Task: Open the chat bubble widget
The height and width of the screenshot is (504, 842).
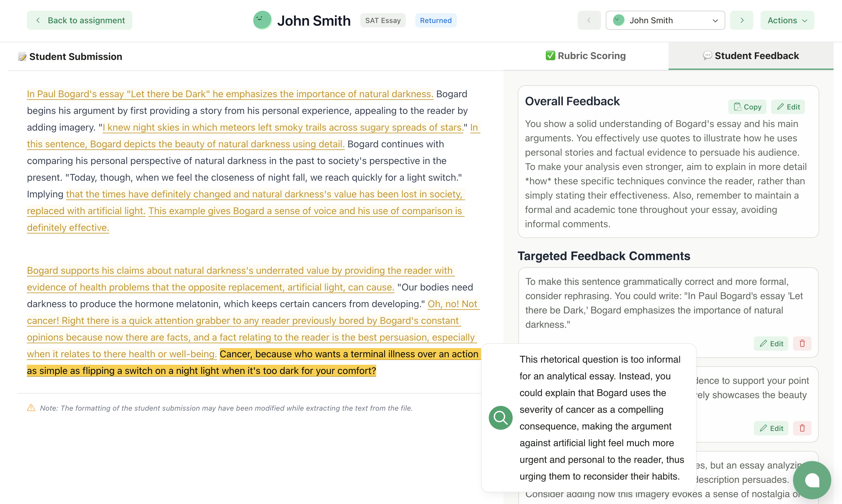Action: [812, 480]
